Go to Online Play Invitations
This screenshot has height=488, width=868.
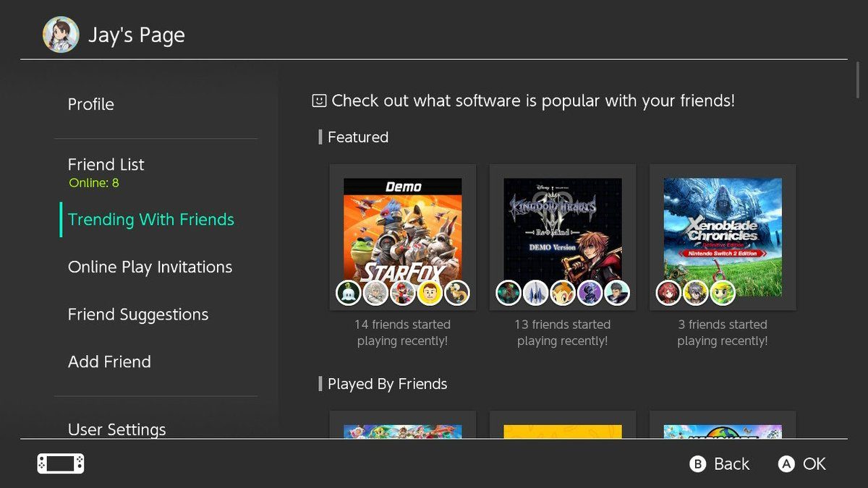[150, 267]
